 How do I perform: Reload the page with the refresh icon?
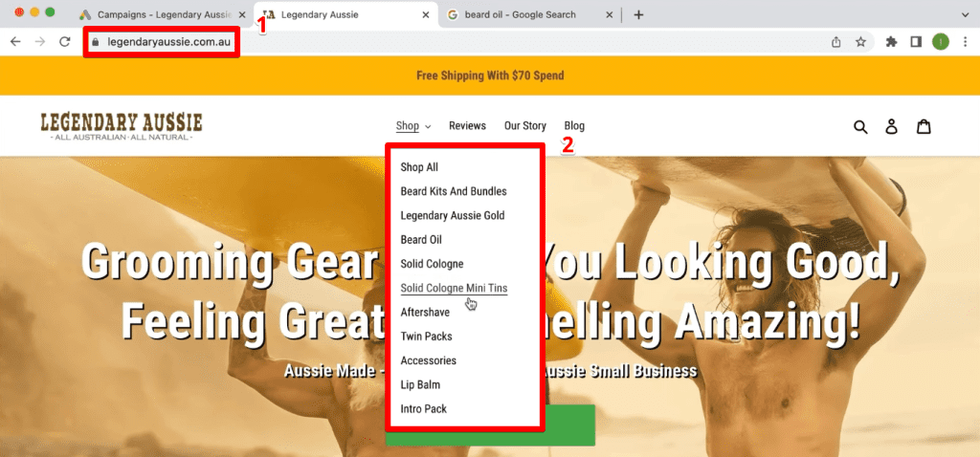click(64, 42)
